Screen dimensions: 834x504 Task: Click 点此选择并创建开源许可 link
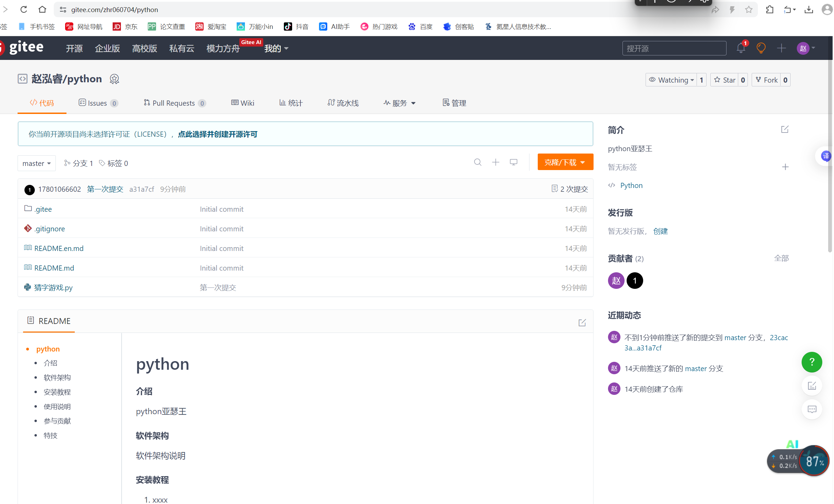click(217, 134)
